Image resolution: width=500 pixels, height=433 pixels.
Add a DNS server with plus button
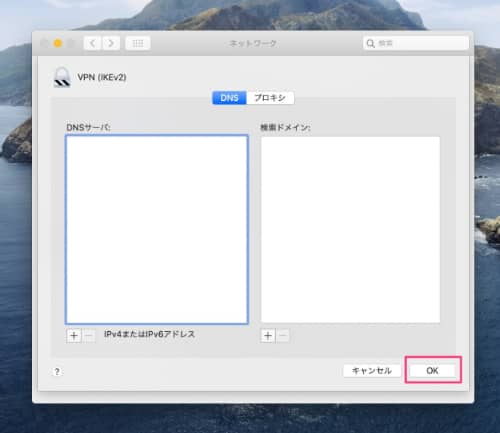pyautogui.click(x=74, y=336)
